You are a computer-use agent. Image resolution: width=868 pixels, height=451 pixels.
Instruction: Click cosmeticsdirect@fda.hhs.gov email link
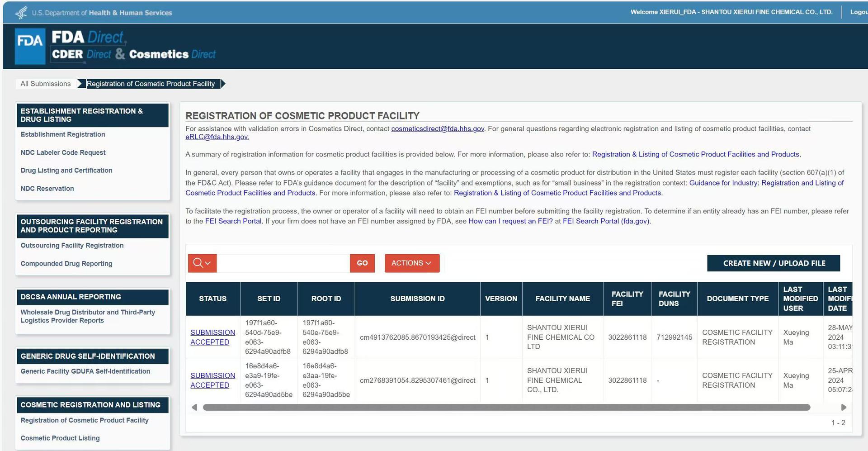tap(438, 128)
